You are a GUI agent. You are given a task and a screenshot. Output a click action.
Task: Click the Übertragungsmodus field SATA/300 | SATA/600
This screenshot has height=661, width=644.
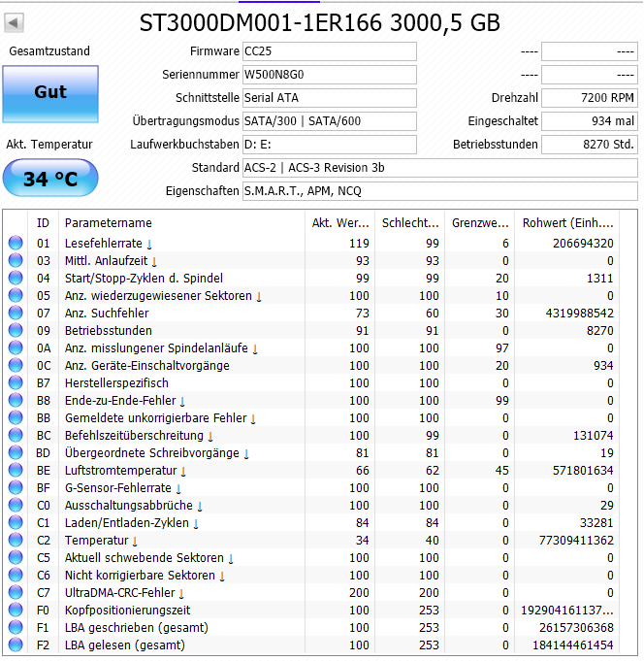[330, 121]
